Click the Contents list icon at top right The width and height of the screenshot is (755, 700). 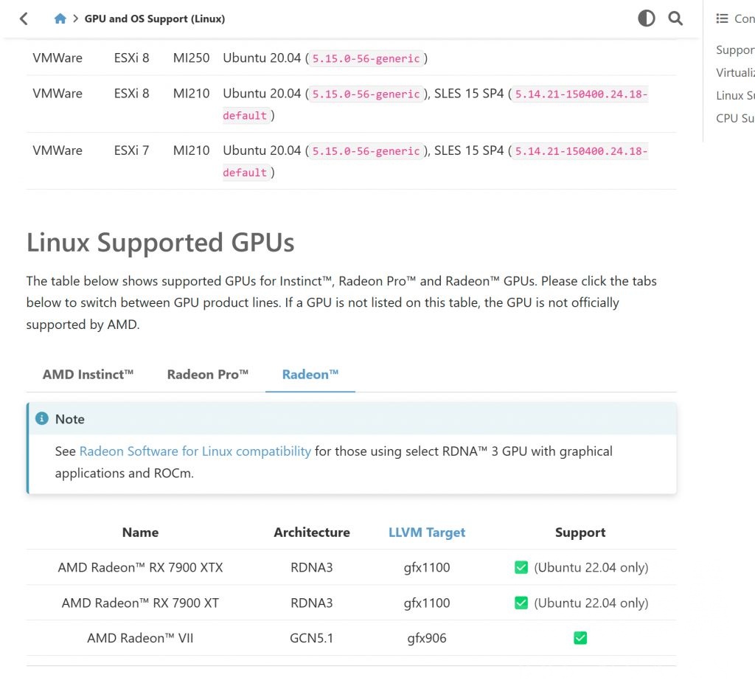point(723,18)
